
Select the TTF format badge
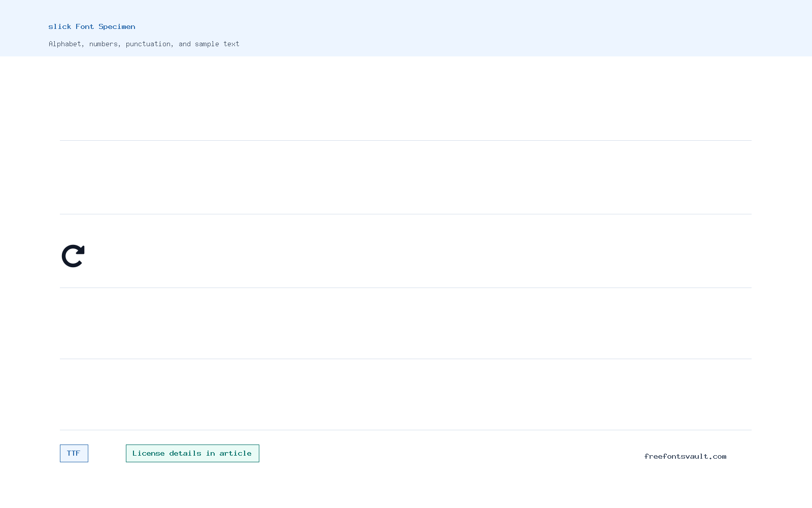74,453
